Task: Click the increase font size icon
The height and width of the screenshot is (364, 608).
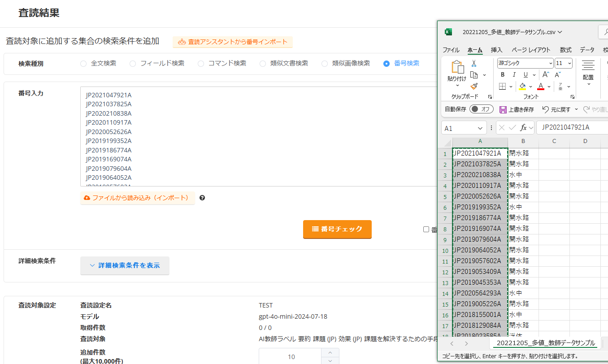Action: (x=546, y=75)
